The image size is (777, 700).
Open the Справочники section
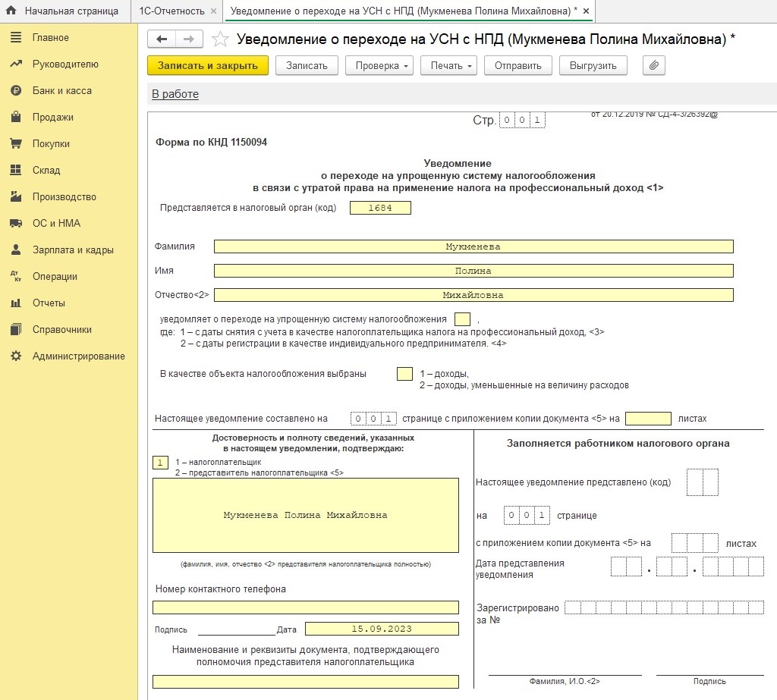click(62, 330)
